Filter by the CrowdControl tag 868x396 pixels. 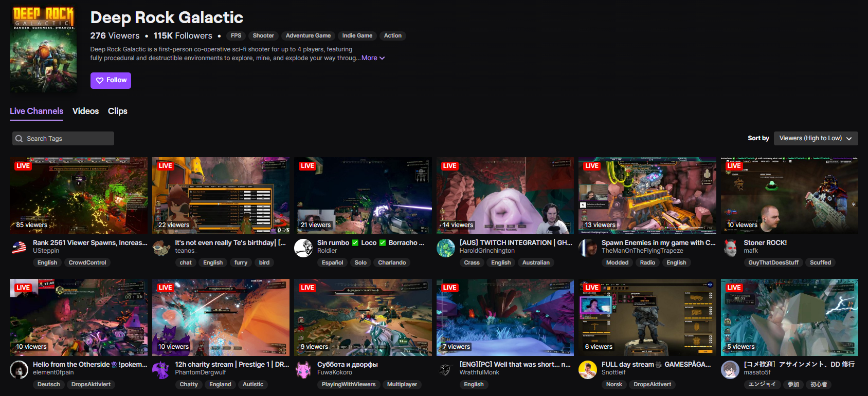tap(87, 262)
